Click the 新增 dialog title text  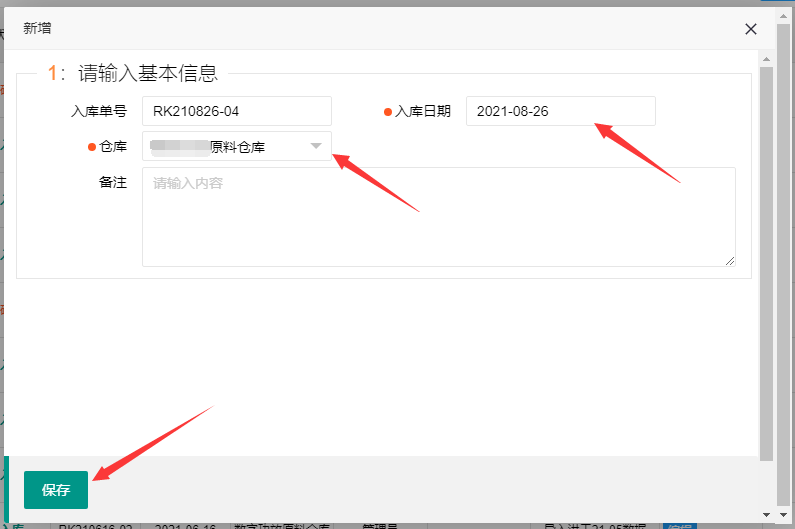click(x=38, y=29)
